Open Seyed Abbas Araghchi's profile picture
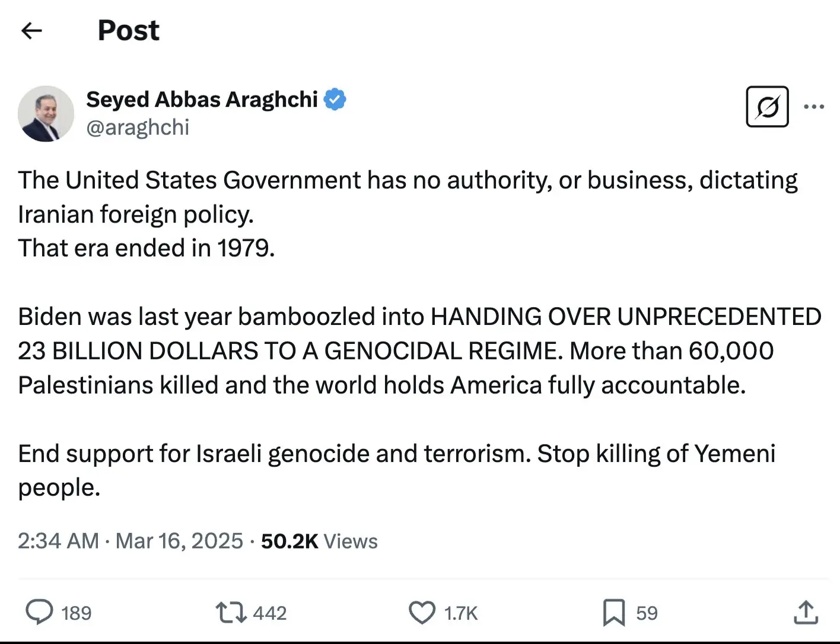The width and height of the screenshot is (840, 644). [46, 113]
